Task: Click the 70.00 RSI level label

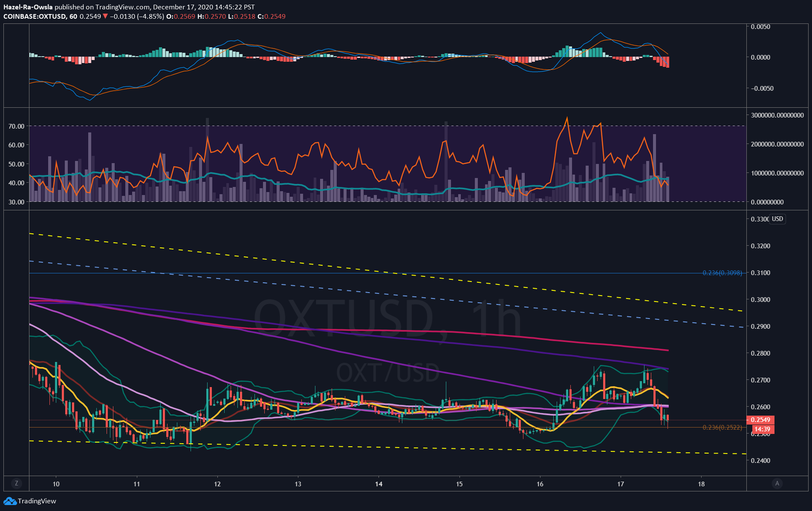Action: click(x=16, y=126)
